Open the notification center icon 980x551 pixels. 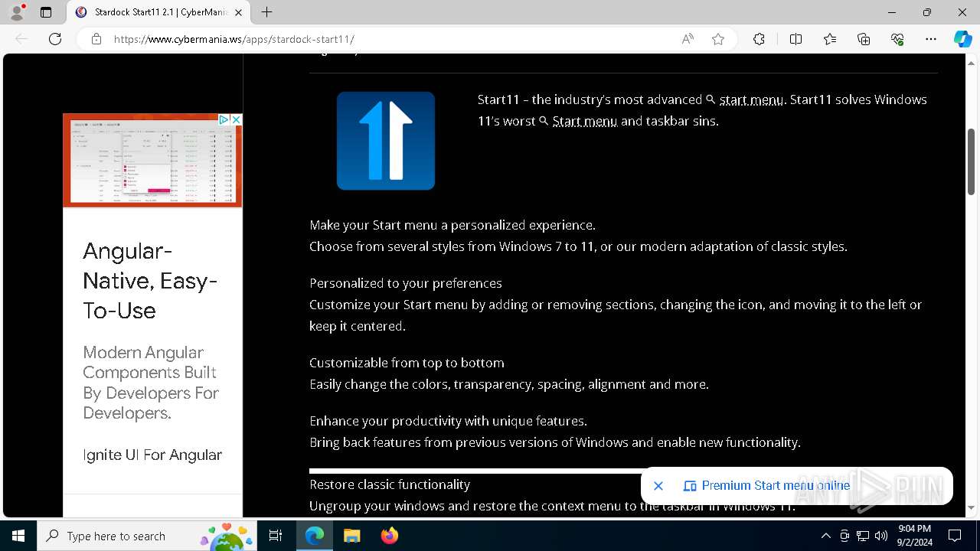point(955,536)
